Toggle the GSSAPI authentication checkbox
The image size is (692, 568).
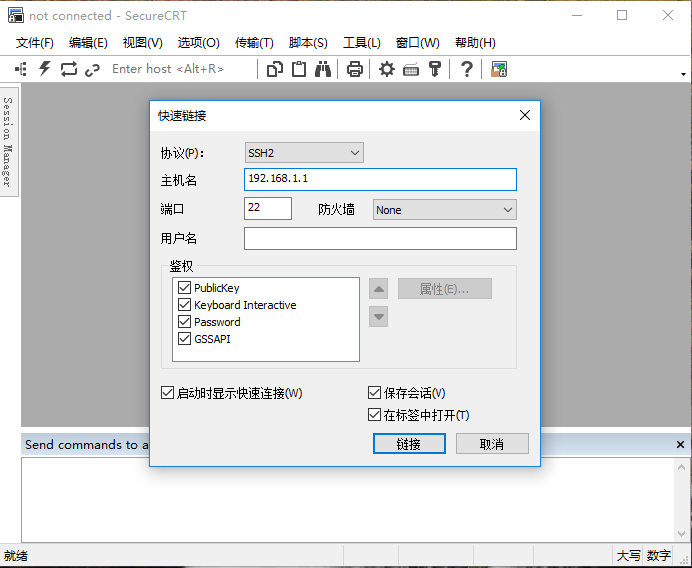click(x=184, y=339)
